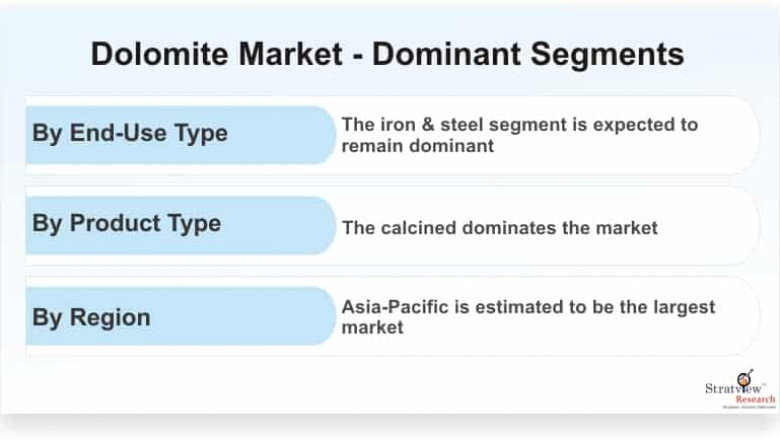Click the "Dolomite Market - Dominant Segments" title
780x440 pixels.
pyautogui.click(x=387, y=53)
